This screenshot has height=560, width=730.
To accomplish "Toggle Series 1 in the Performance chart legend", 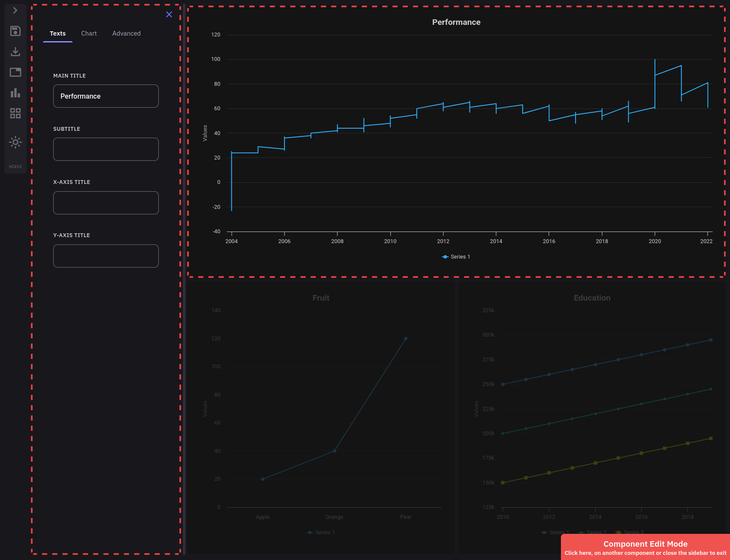I will [x=455, y=256].
